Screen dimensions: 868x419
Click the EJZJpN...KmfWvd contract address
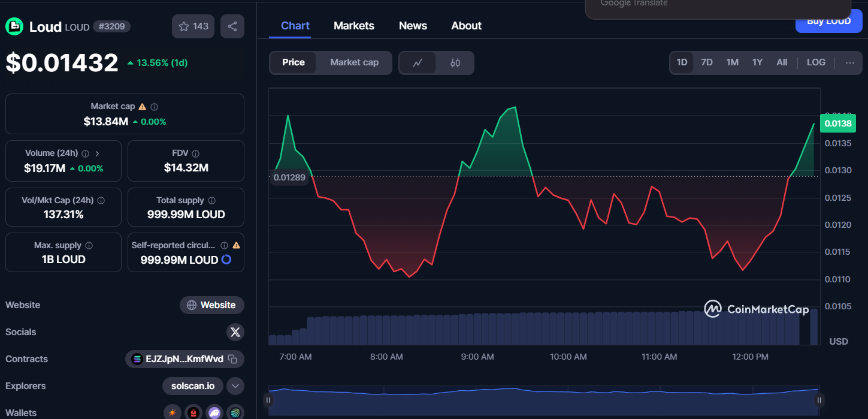[185, 359]
